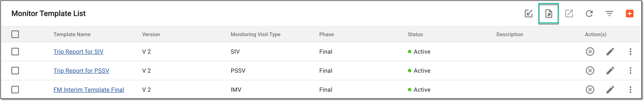Click the highlighted file export icon
Image resolution: width=644 pixels, height=101 pixels.
click(x=549, y=13)
